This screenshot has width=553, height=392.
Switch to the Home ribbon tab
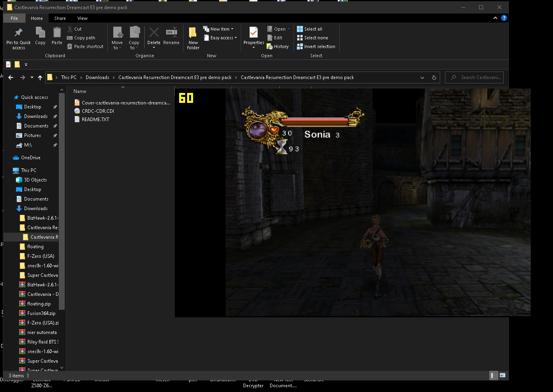[37, 18]
